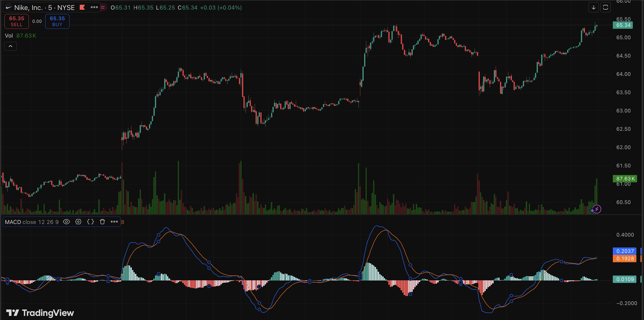Click the red flag next to NYSE
644x320 pixels.
[x=82, y=8]
